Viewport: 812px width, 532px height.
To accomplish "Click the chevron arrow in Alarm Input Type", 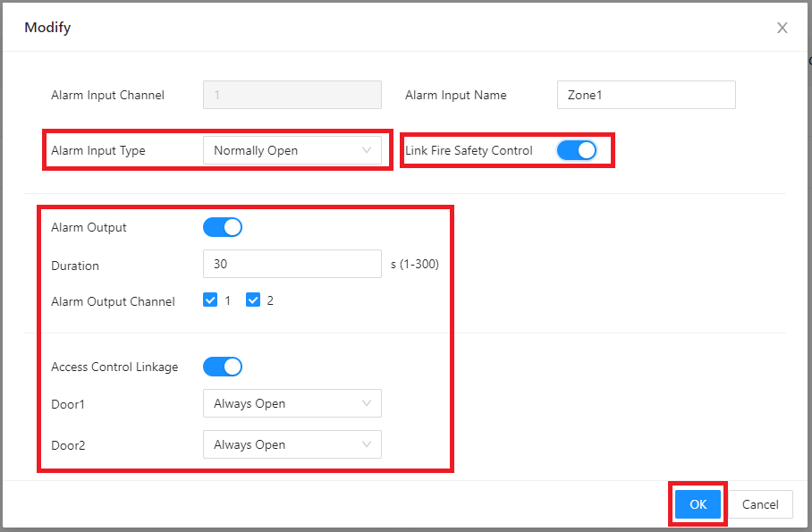I will point(367,150).
